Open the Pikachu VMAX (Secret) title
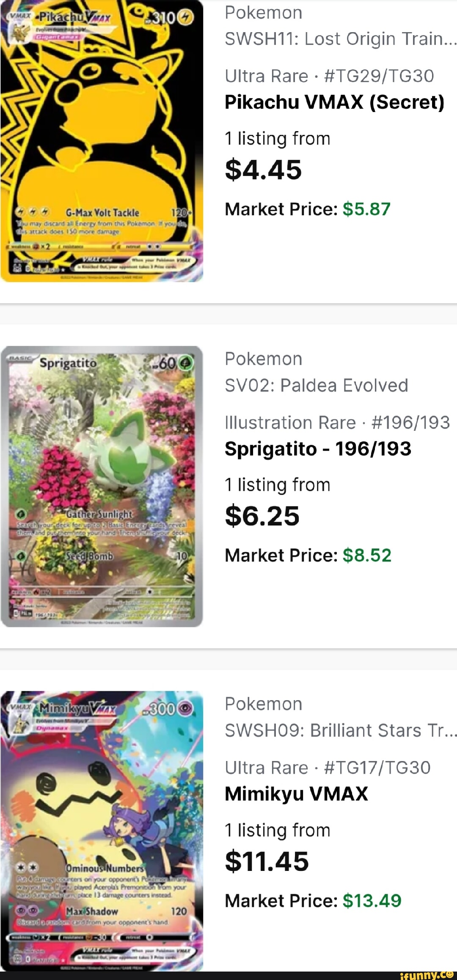Screen dimensions: 457x980 pos(334,102)
